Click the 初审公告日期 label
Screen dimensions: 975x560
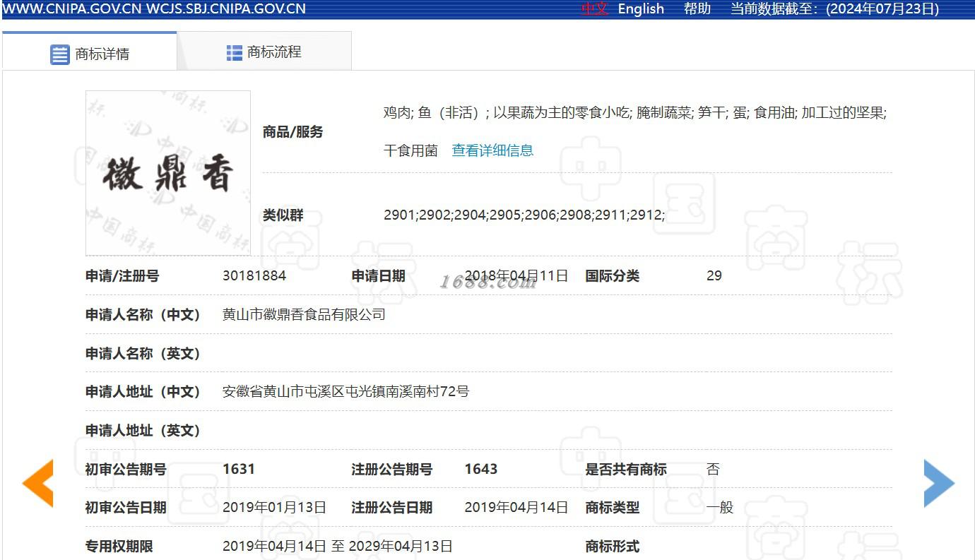point(126,507)
